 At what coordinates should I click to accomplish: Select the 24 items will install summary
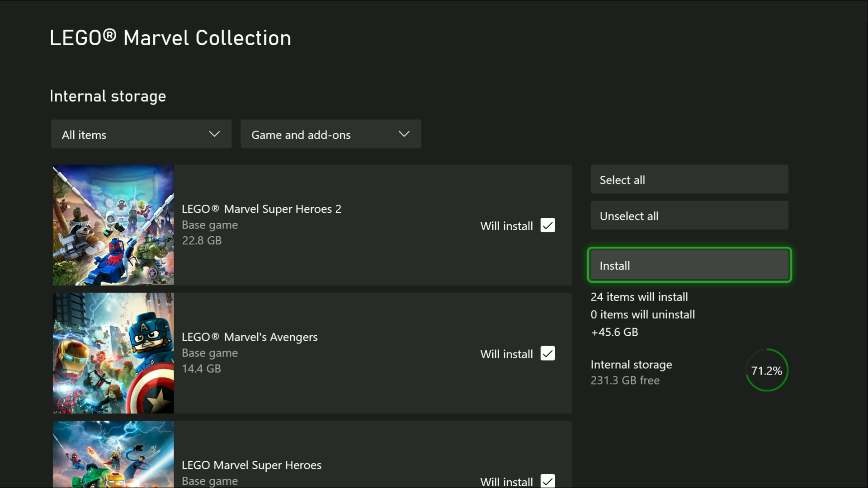(639, 297)
